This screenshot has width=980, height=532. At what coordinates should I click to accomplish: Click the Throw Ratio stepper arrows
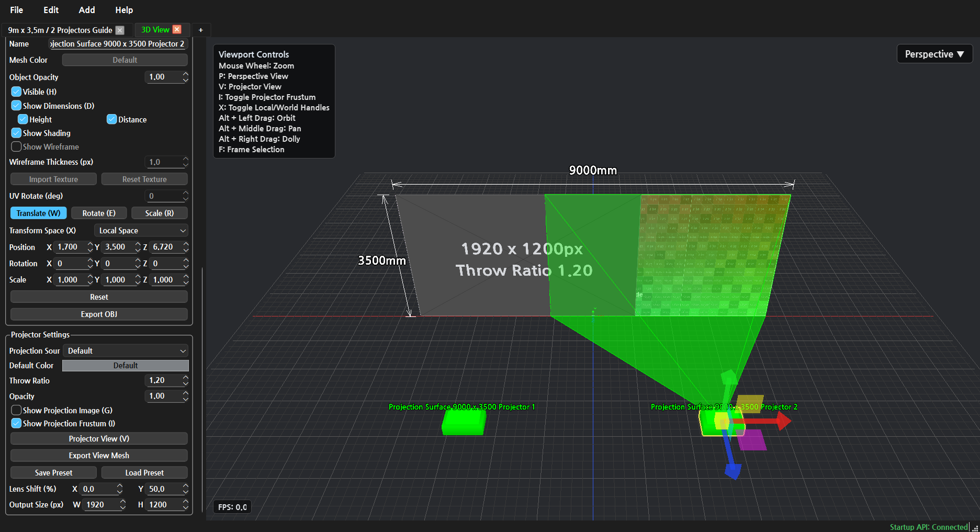pyautogui.click(x=185, y=380)
